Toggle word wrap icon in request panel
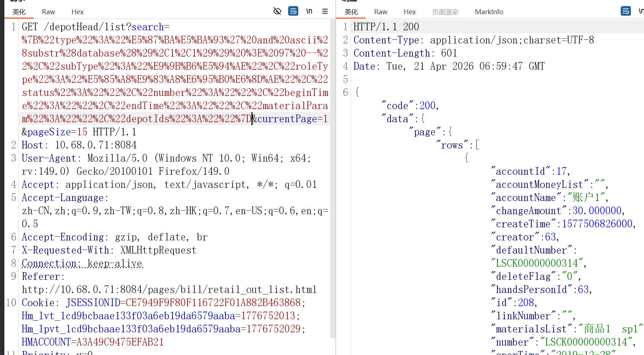 293,11
